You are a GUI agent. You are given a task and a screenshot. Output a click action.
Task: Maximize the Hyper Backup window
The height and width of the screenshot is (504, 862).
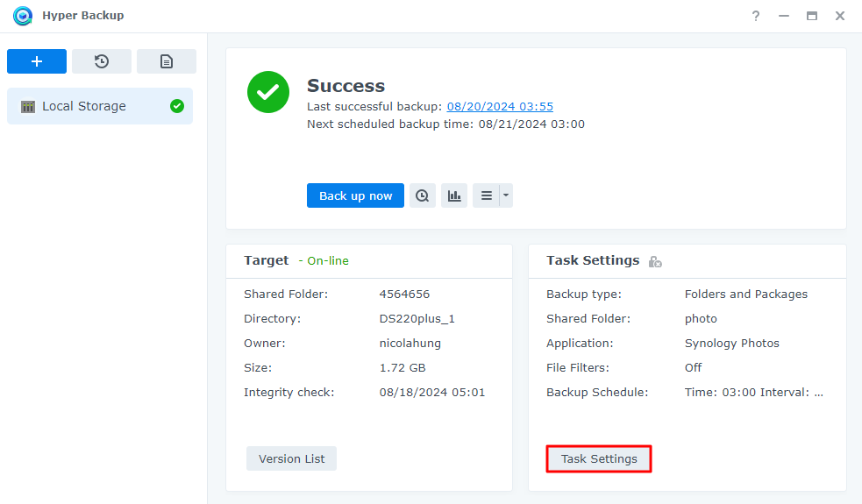812,16
